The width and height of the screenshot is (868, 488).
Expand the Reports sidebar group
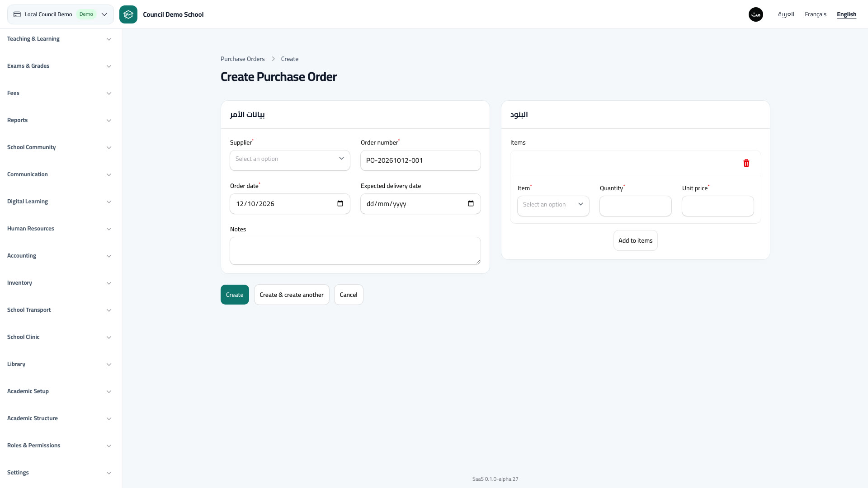click(x=59, y=120)
